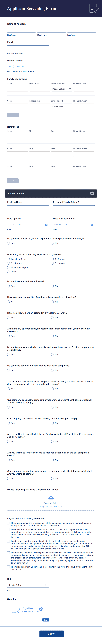Click the plus icon below Family Background rows
102x644 pixels.
(13, 115)
